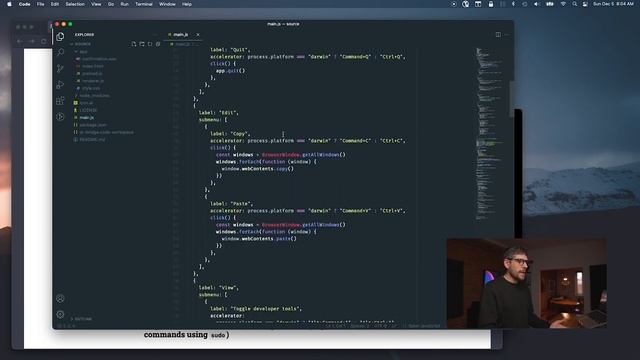Click the volume icon in menu bar

(536, 4)
